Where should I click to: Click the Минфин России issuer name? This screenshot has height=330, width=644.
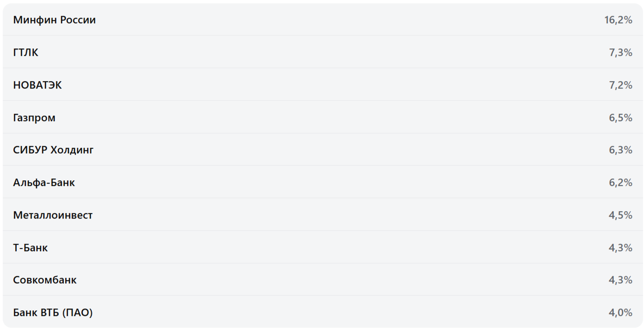pos(54,20)
